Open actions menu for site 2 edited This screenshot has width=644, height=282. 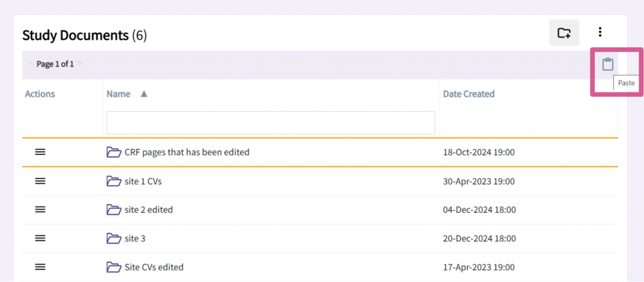(40, 209)
